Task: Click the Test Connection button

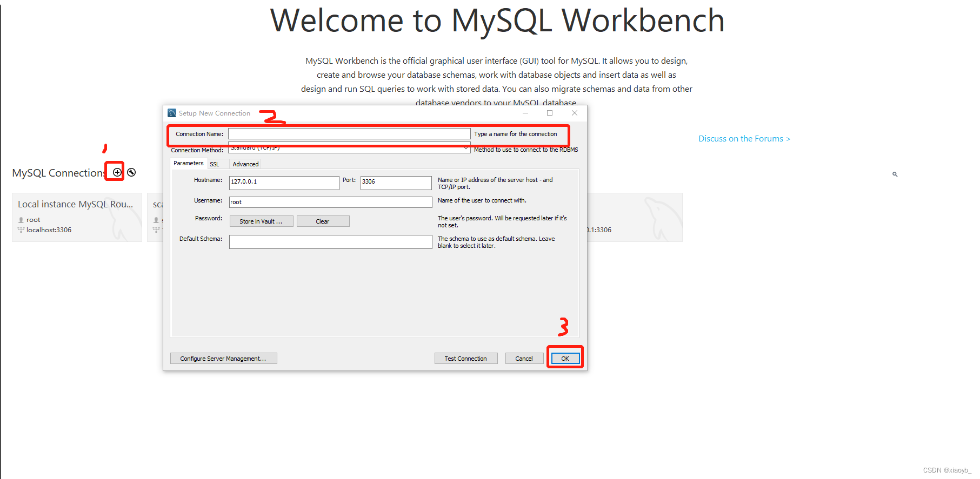Action: 466,359
